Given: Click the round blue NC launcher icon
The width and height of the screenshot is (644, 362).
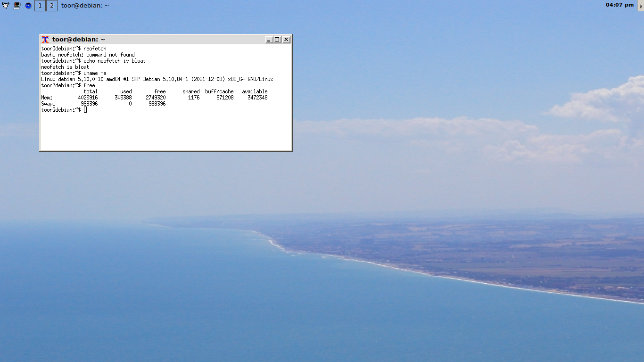Looking at the screenshot, I should pos(28,6).
